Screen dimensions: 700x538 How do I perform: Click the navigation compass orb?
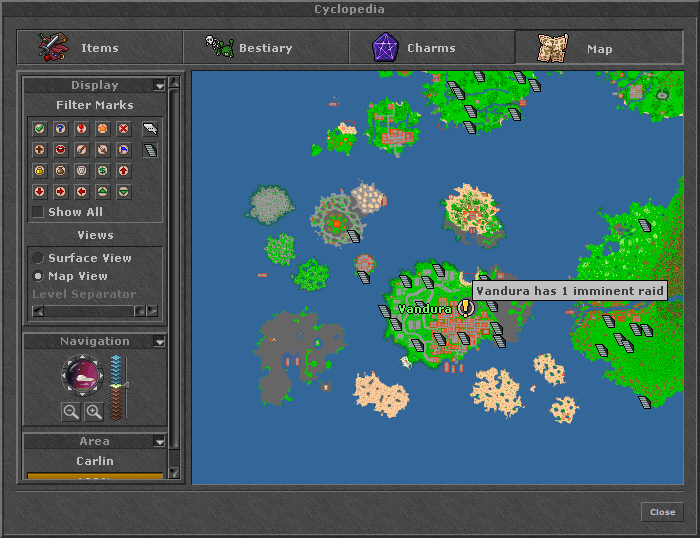tap(83, 375)
